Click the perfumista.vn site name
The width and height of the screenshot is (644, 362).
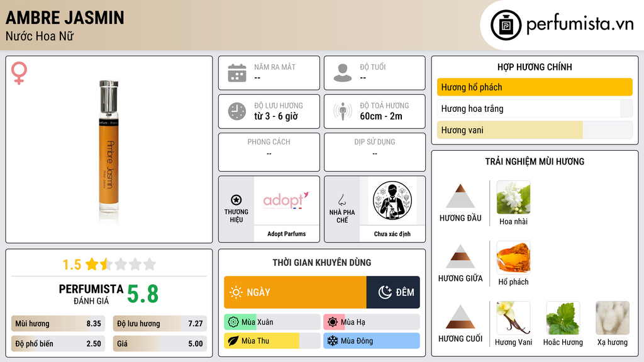coord(580,25)
